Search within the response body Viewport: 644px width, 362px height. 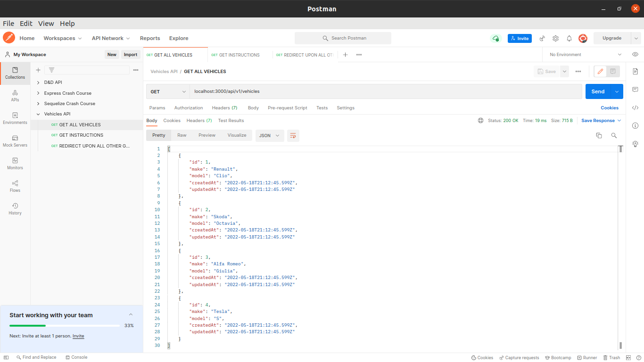tap(613, 135)
